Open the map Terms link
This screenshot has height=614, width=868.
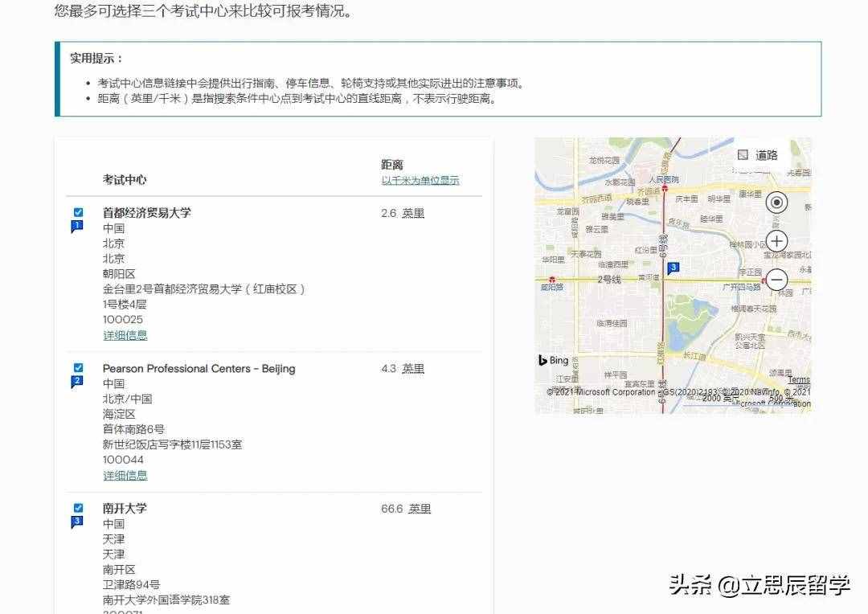(x=799, y=380)
